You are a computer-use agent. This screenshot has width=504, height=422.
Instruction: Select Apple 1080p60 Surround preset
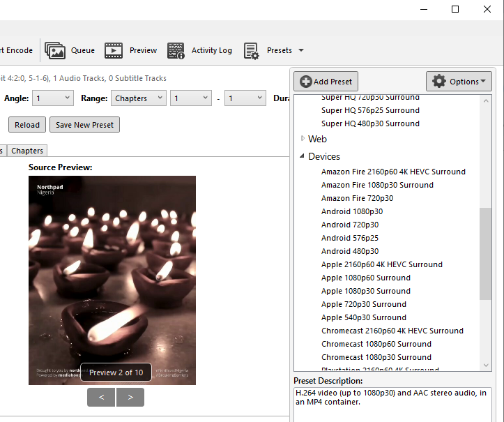point(366,278)
